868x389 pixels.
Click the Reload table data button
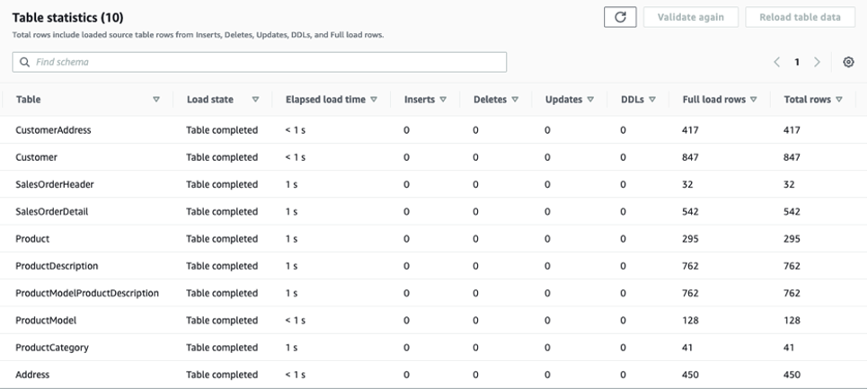(x=800, y=17)
